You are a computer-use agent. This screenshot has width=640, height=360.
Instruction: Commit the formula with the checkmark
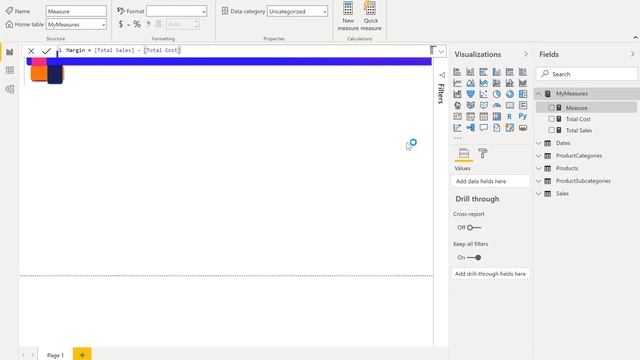46,51
